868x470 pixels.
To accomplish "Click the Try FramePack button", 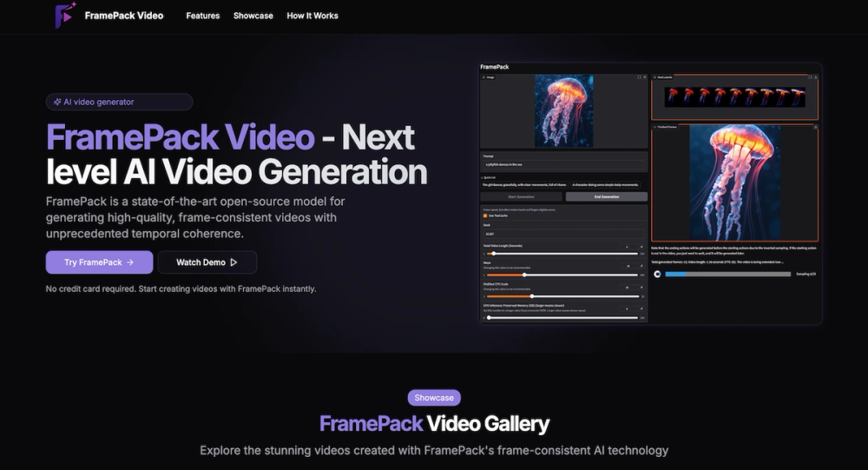I will pos(99,262).
